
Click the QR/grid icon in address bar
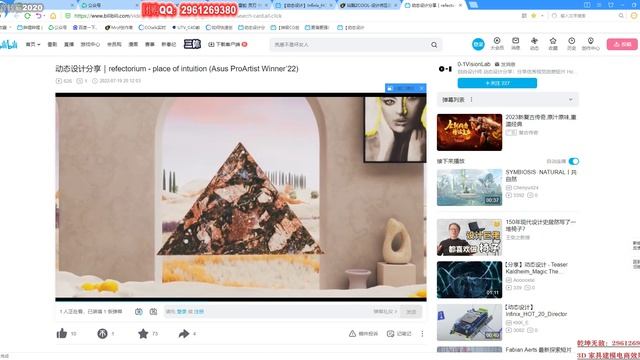click(x=524, y=16)
